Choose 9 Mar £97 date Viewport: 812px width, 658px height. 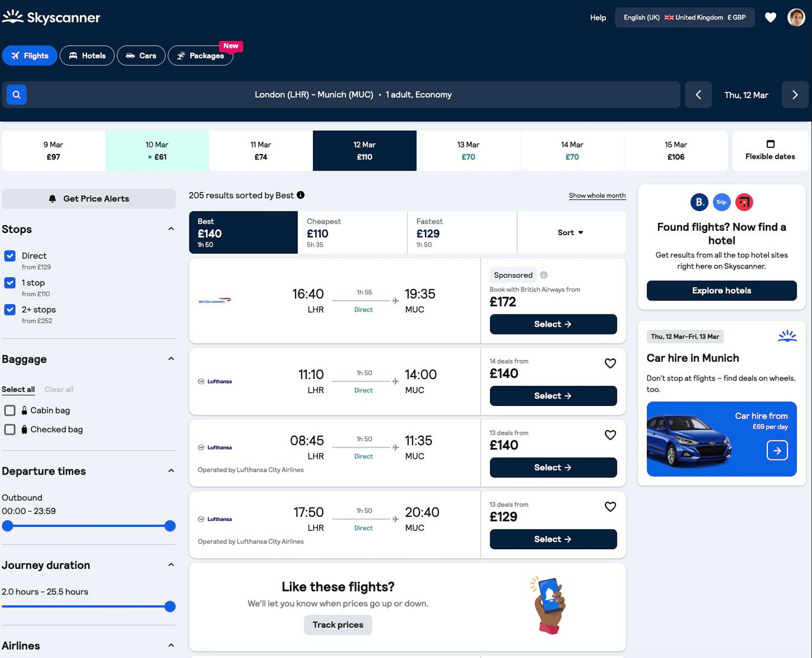click(x=53, y=151)
